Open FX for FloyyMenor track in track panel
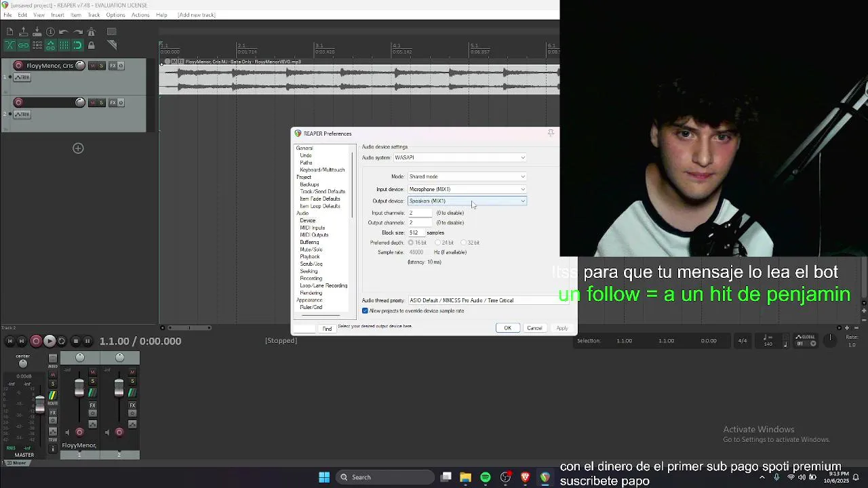868x488 pixels. click(x=113, y=66)
